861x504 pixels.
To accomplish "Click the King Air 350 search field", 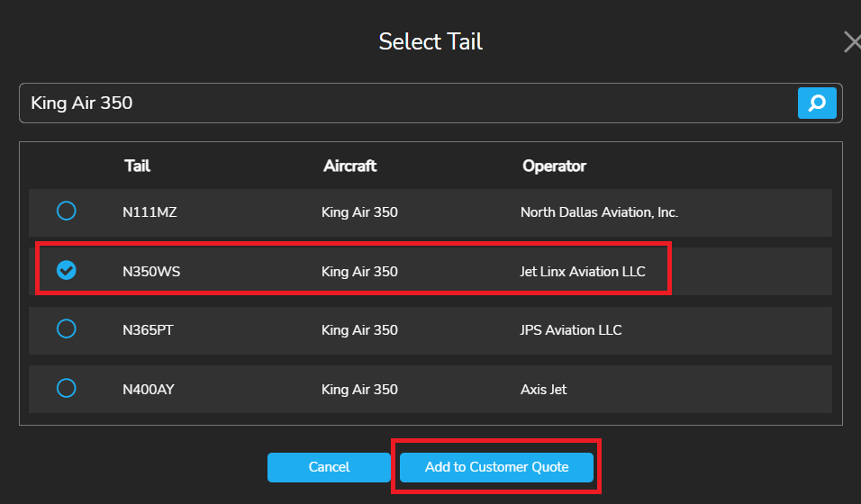I will (405, 103).
